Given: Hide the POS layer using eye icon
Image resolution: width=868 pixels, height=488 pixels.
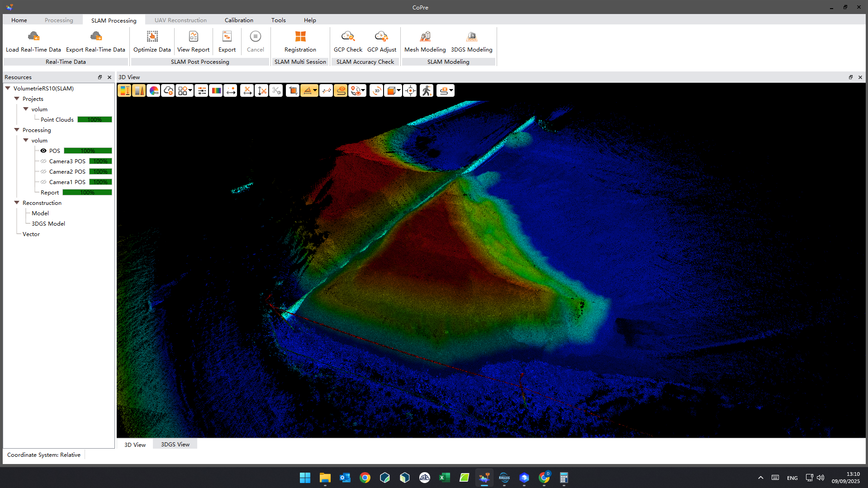Looking at the screenshot, I should tap(43, 151).
